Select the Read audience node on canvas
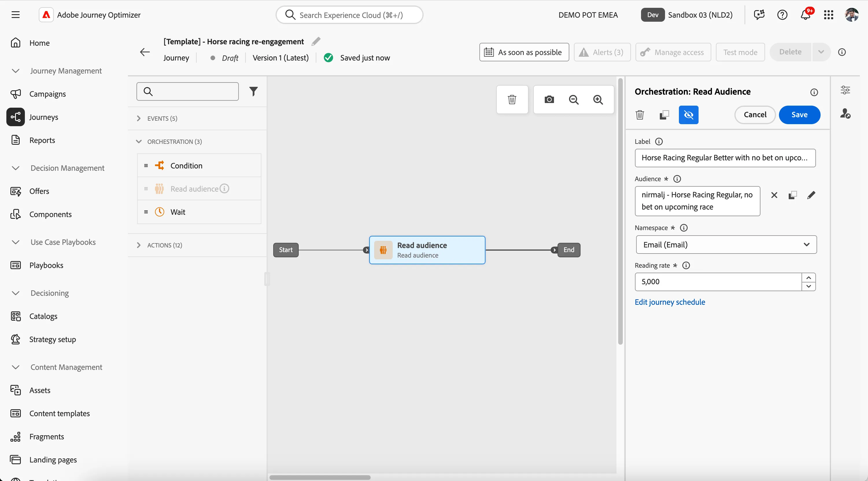Image resolution: width=868 pixels, height=481 pixels. click(427, 250)
